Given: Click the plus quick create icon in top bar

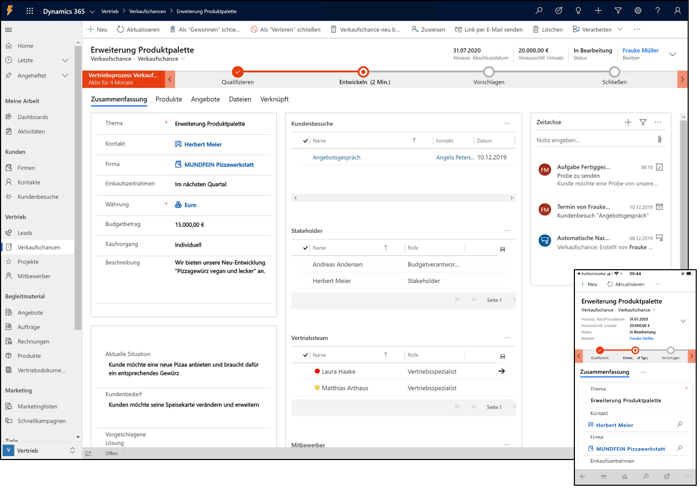Looking at the screenshot, I should coord(598,11).
